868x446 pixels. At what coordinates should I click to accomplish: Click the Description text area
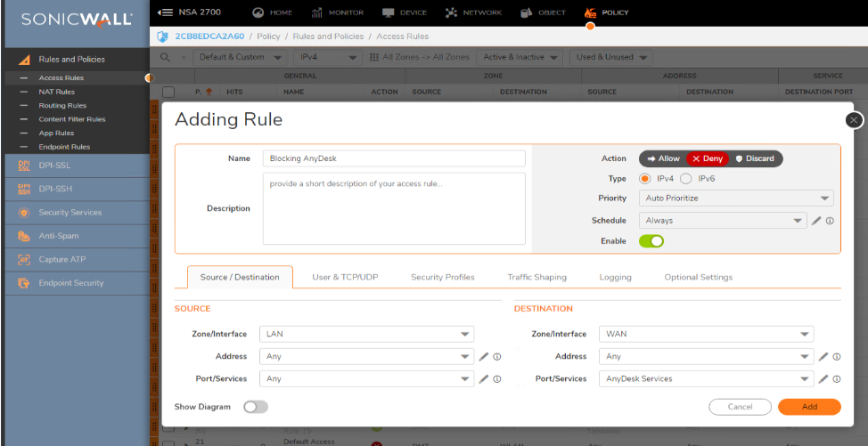393,208
